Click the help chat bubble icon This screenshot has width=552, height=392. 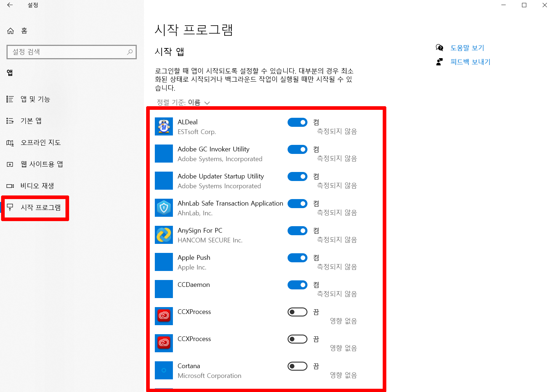(440, 48)
